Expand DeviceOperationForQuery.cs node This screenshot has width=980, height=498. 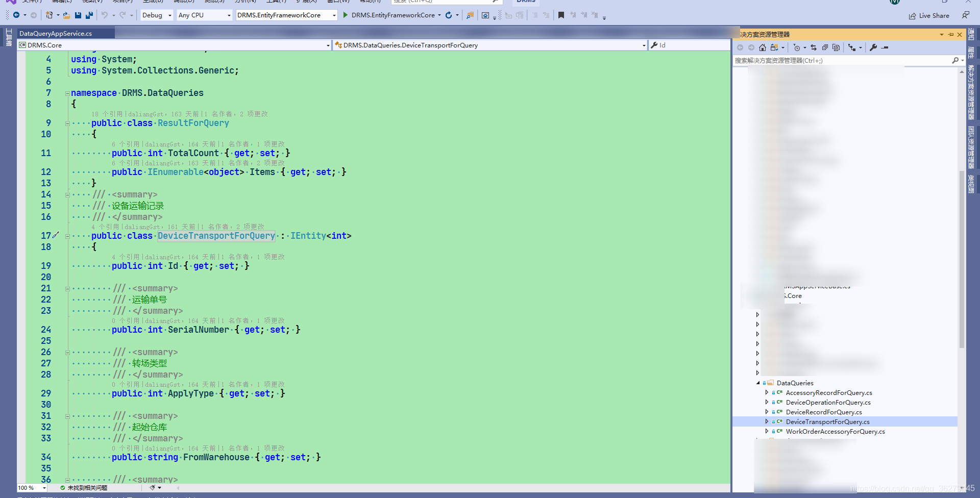point(767,403)
